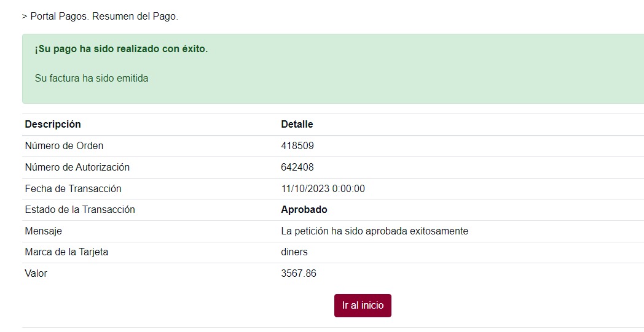The width and height of the screenshot is (644, 332).
Task: Select the "Descripción" column header
Action: tap(53, 125)
